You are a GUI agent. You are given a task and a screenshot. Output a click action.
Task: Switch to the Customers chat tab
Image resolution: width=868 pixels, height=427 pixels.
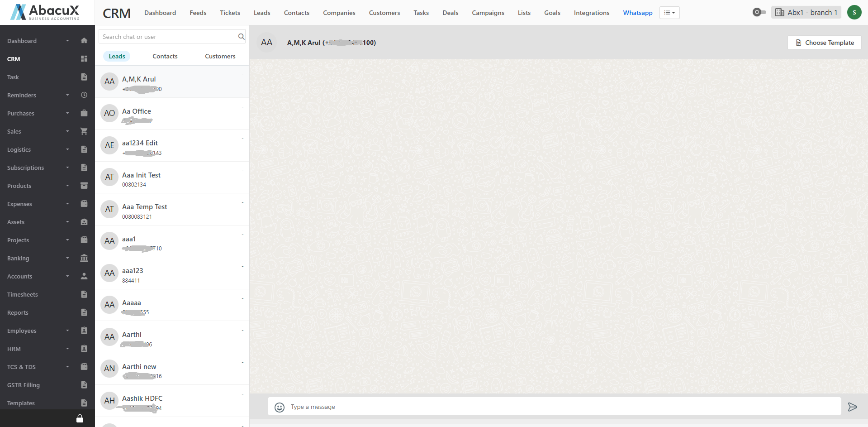coord(220,56)
